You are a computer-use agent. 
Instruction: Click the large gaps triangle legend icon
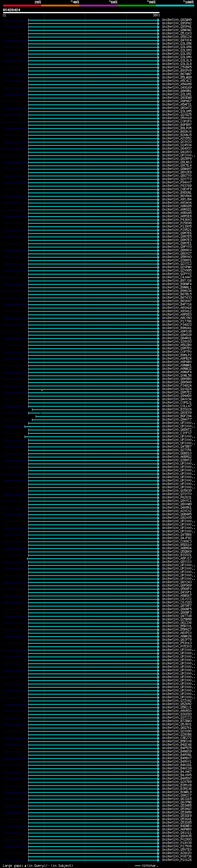coord(25,865)
